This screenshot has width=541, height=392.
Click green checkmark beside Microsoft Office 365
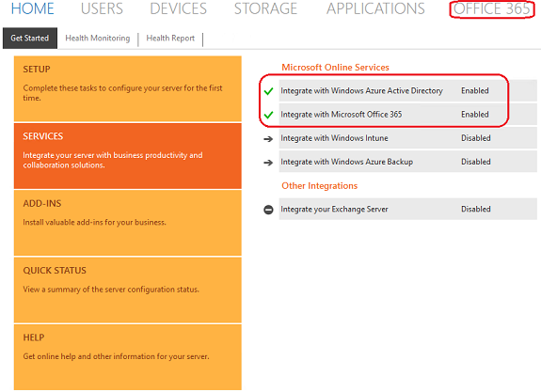(x=268, y=115)
